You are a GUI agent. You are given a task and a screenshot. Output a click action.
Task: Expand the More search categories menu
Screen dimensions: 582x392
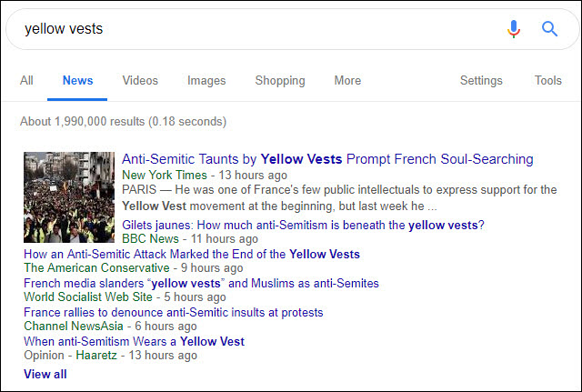coord(347,81)
